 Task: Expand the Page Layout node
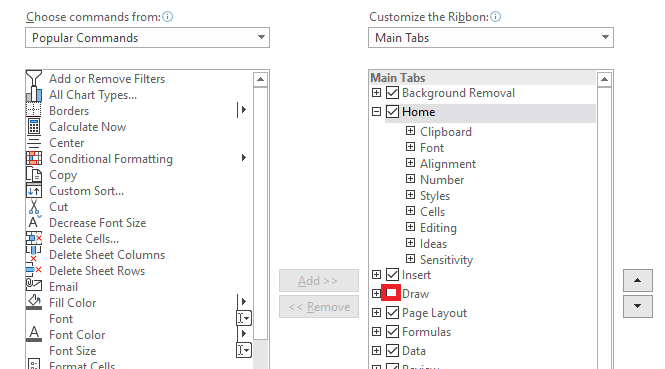[376, 313]
